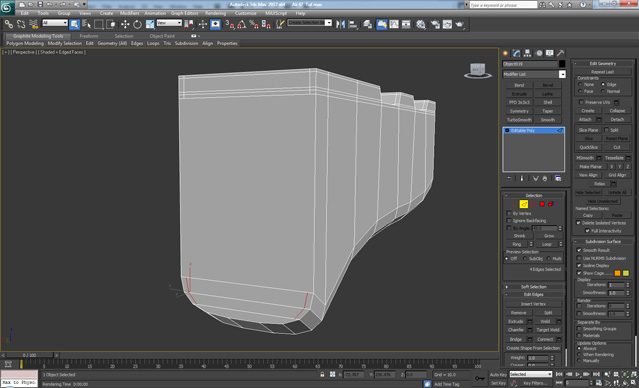Enable the Preserve UVs checkbox
This screenshot has width=639, height=388.
tap(582, 102)
